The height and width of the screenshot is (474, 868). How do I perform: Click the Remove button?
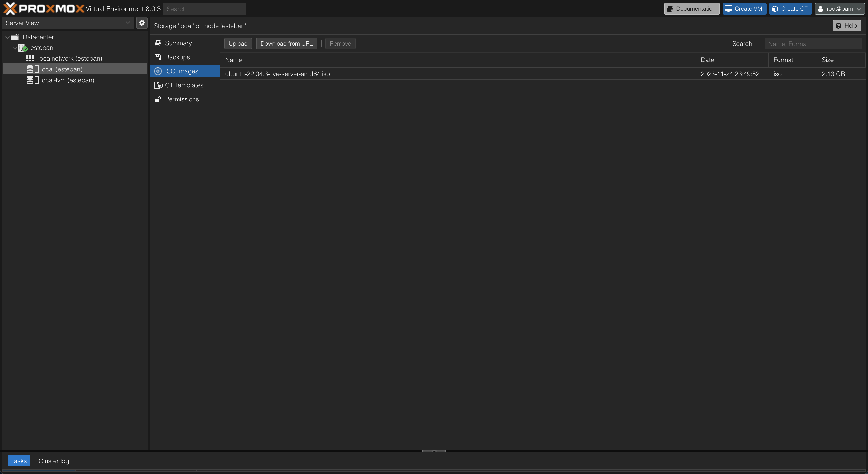click(340, 44)
